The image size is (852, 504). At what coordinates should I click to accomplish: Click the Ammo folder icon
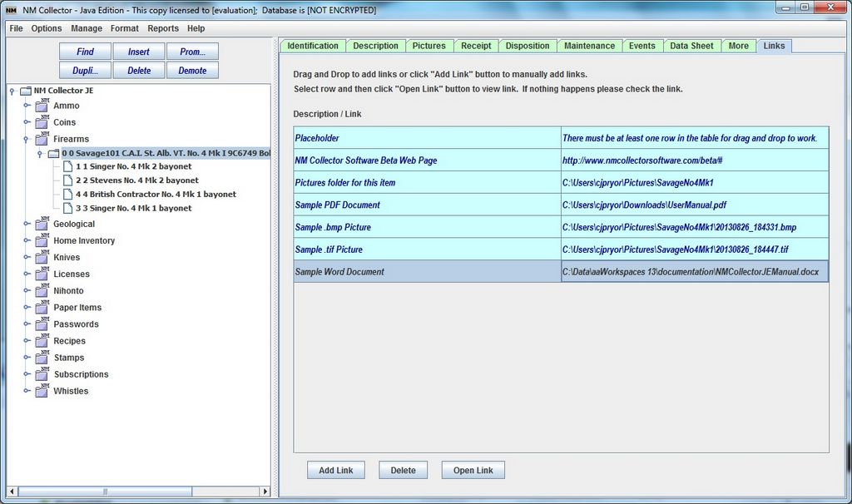pos(42,106)
